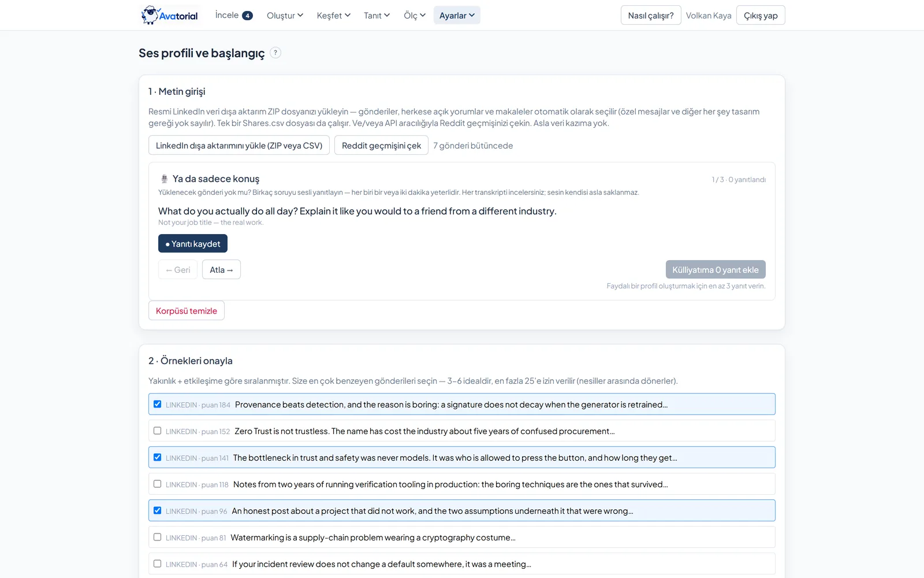Click the '7 gönderi bütüncede' count text
This screenshot has height=578, width=924.
pyautogui.click(x=473, y=146)
